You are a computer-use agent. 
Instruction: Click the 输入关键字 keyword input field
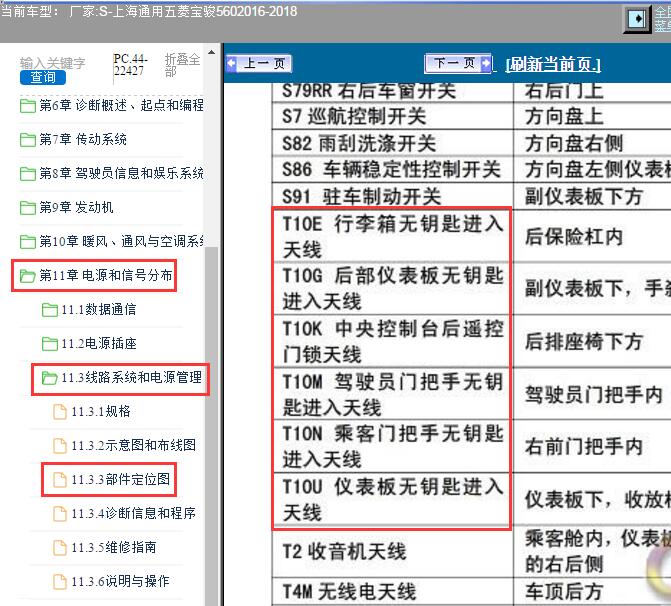[x=53, y=63]
